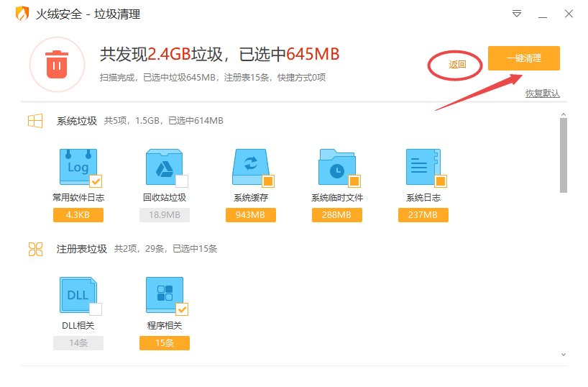
Task: Open the 系统日志 document icon
Action: [423, 167]
